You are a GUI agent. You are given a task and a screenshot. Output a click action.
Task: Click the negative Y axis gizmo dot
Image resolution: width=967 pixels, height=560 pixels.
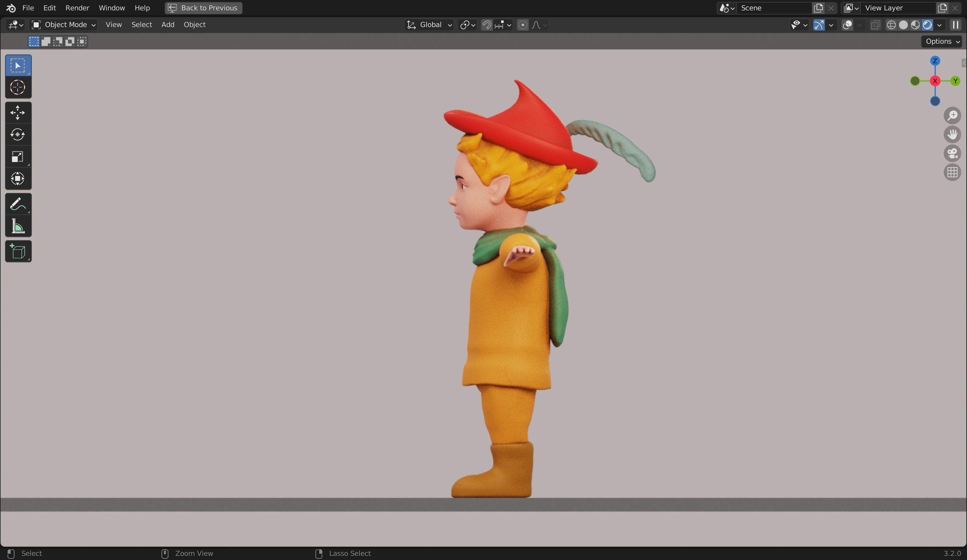tap(915, 81)
